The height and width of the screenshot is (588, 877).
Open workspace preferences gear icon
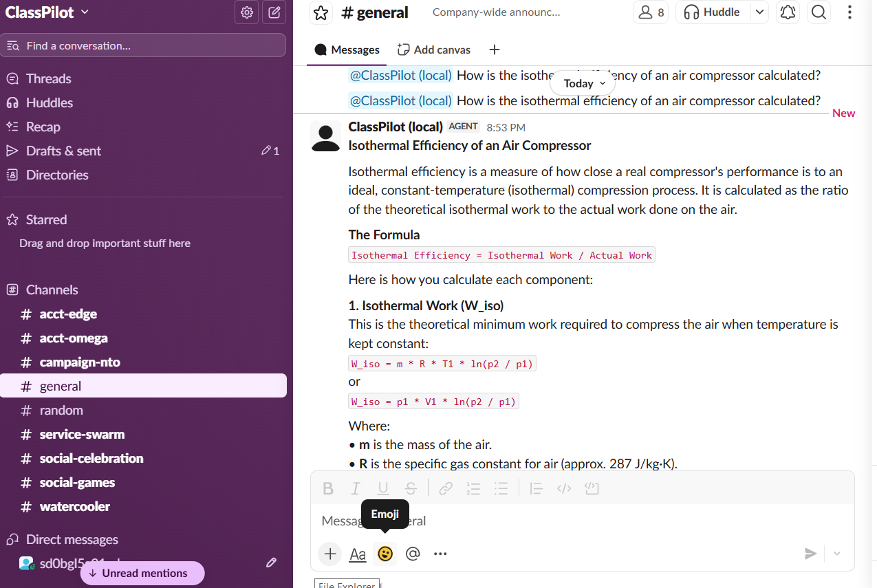coord(247,12)
